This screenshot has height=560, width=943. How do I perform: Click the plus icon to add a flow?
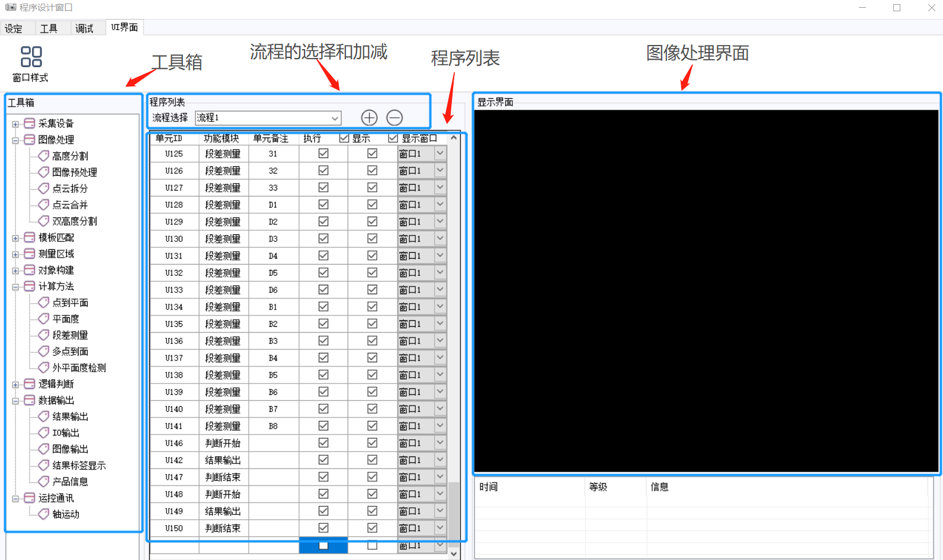point(369,118)
